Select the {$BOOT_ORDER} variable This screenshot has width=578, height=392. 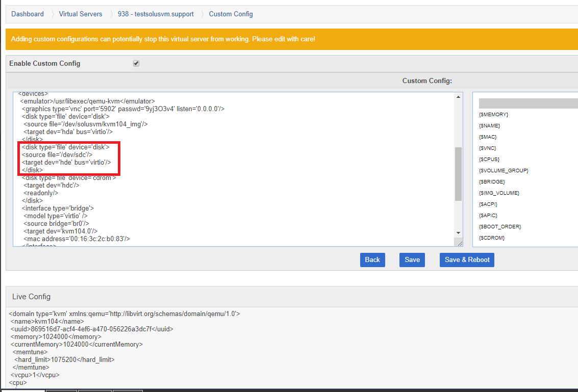(500, 226)
